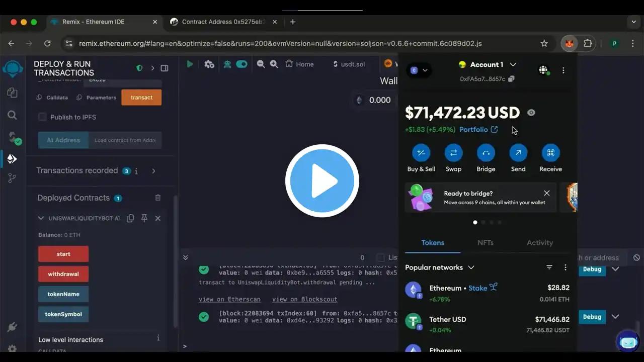The width and height of the screenshot is (644, 362).
Task: Click the Bridge icon in MetaMask
Action: click(486, 153)
